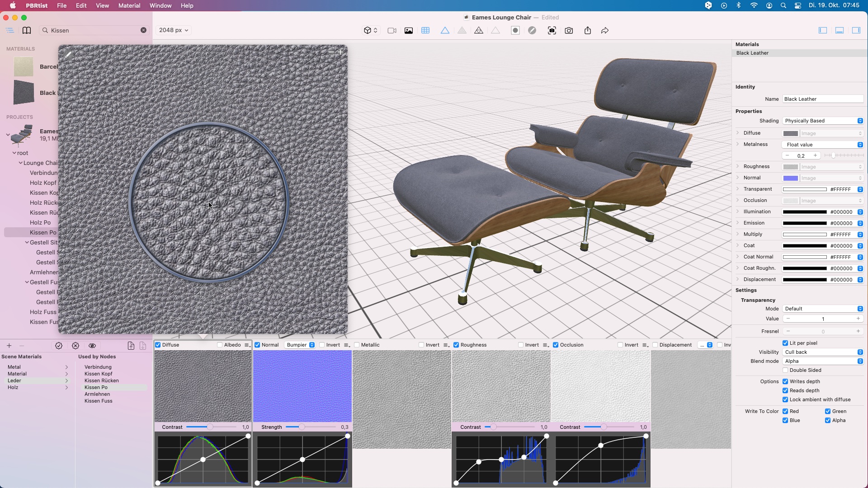868x488 pixels.
Task: Select the Kissen Po node in the tree
Action: click(42, 232)
